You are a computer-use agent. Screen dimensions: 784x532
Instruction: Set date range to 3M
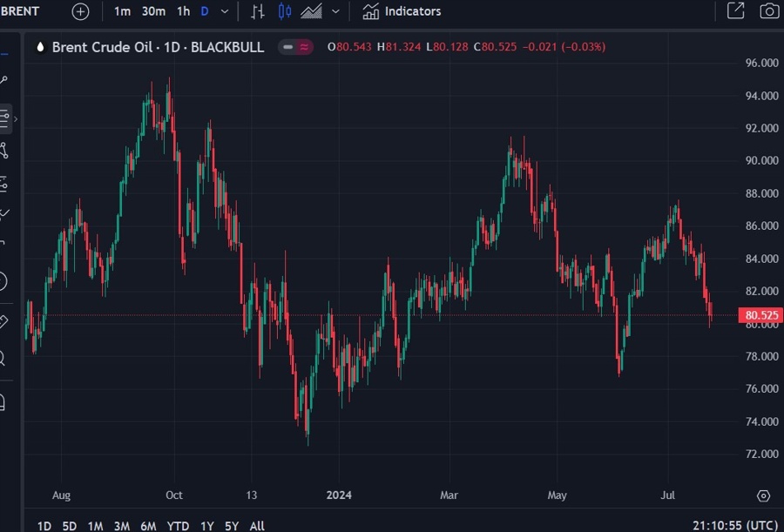[122, 526]
